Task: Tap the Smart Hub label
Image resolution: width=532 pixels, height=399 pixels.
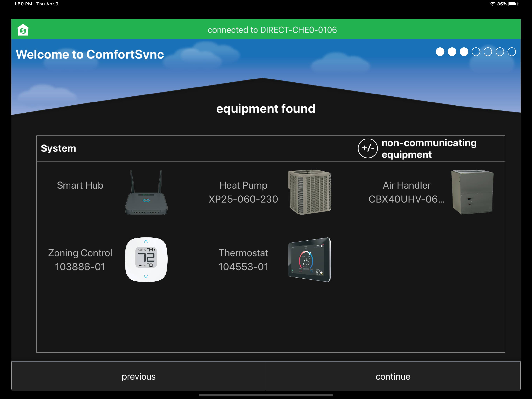Action: click(80, 185)
